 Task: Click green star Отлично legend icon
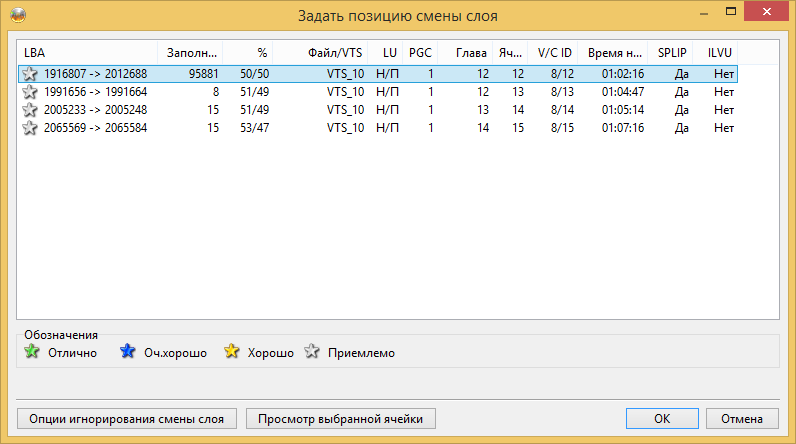(32, 351)
